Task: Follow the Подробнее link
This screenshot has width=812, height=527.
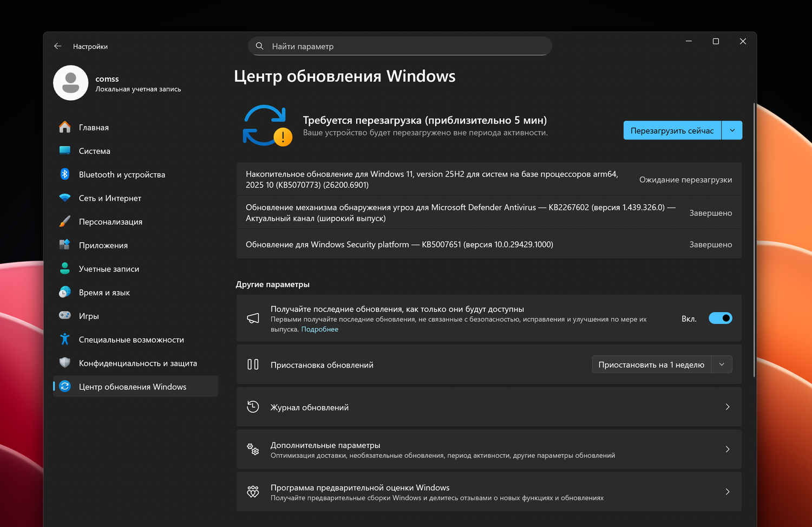Action: 319,329
